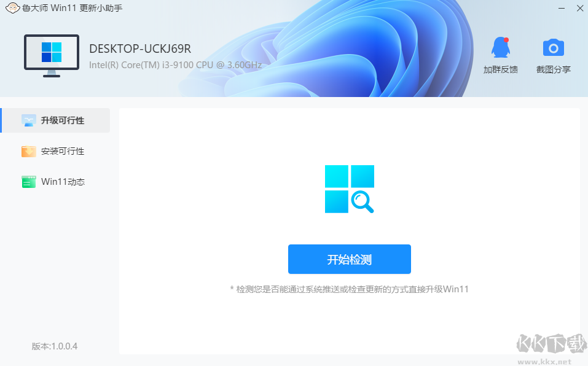
Task: Select the 升级可行性 sidebar tab
Action: click(55, 120)
